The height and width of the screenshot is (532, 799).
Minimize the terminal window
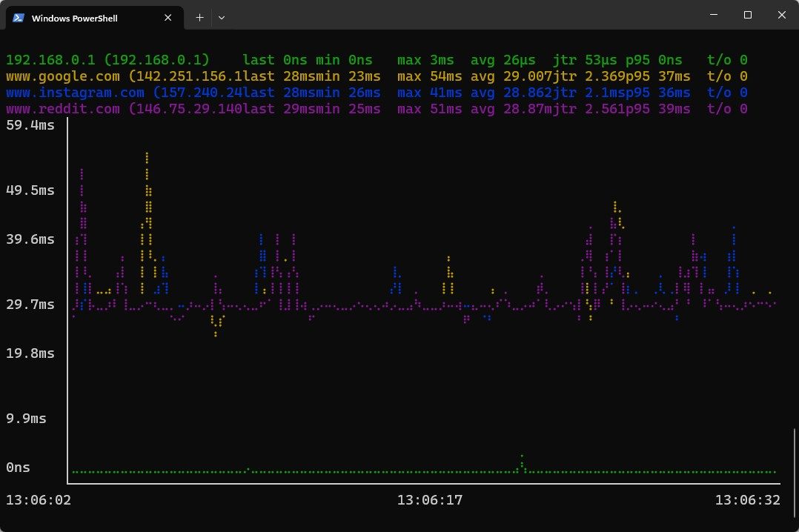click(713, 15)
